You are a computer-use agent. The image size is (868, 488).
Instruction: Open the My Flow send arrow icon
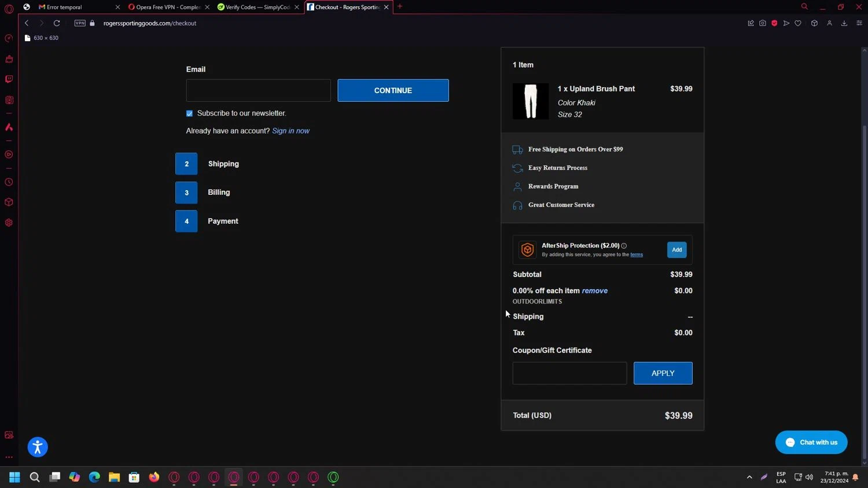[x=786, y=23]
